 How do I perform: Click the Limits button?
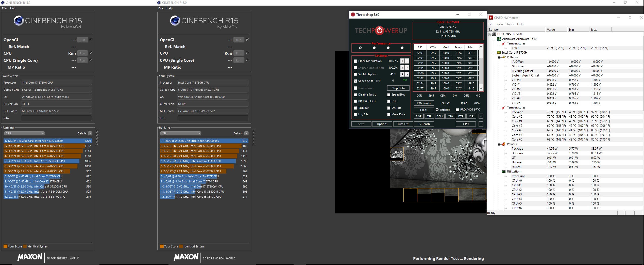pos(424,110)
